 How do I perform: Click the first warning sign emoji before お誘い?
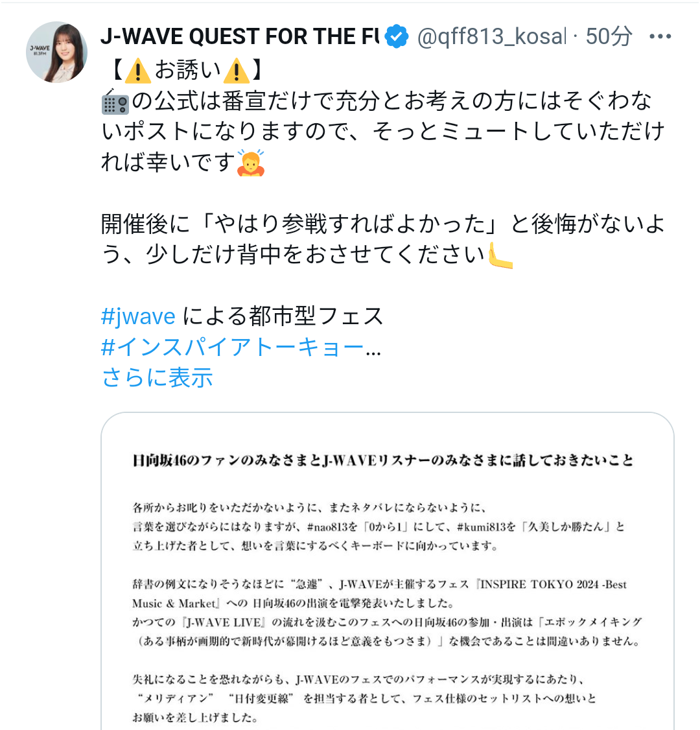[138, 71]
